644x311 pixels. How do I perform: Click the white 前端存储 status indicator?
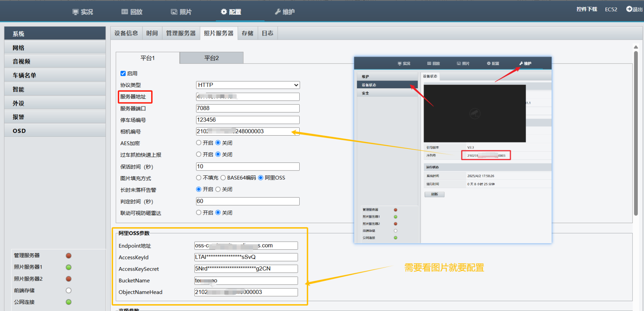coord(69,291)
